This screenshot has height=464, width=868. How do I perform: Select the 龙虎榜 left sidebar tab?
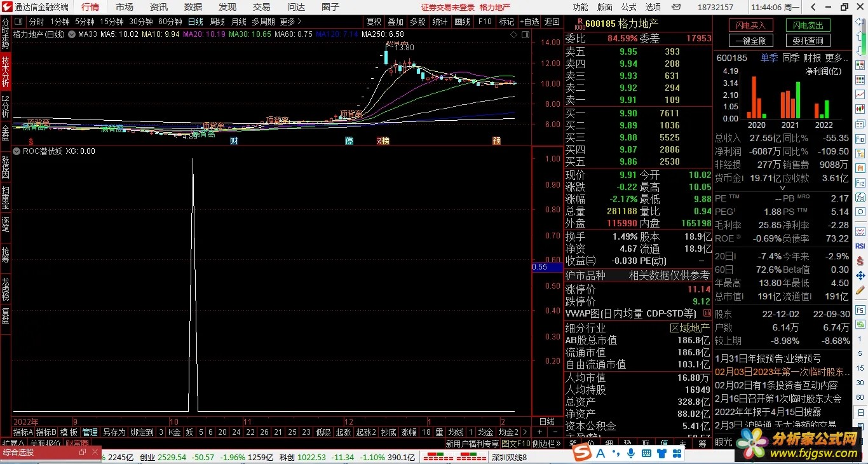coord(5,289)
